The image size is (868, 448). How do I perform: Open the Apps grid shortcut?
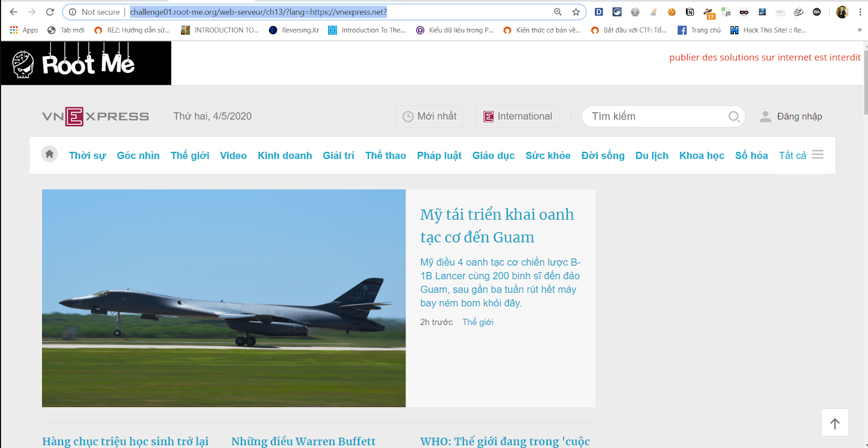point(23,30)
